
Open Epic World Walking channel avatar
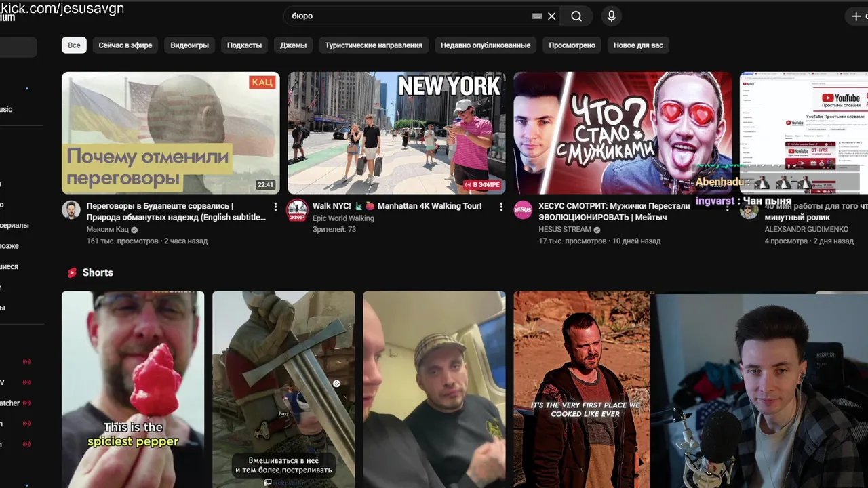click(297, 209)
